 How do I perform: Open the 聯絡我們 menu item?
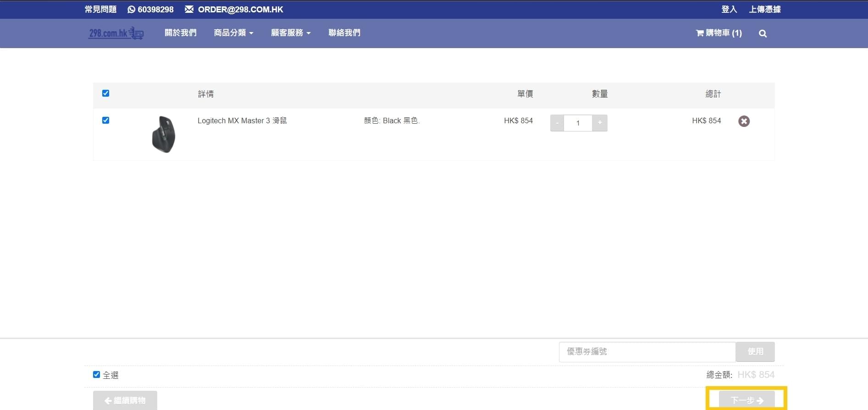click(x=344, y=33)
